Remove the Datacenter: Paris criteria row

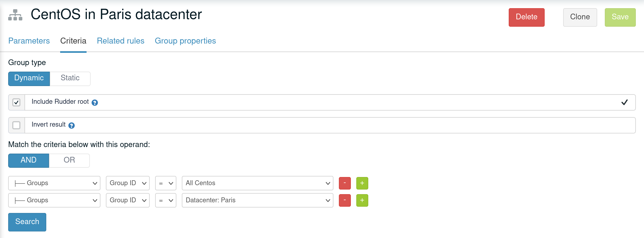click(x=345, y=200)
